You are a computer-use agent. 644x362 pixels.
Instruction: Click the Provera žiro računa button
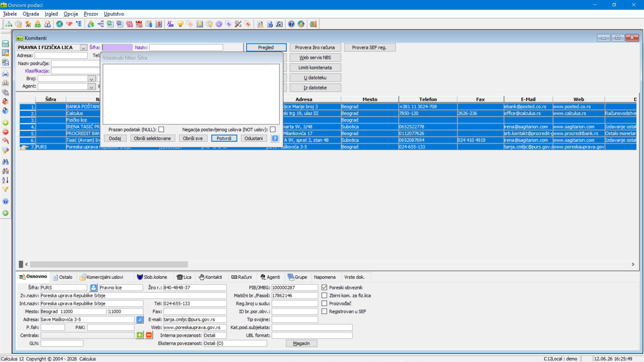pyautogui.click(x=315, y=47)
